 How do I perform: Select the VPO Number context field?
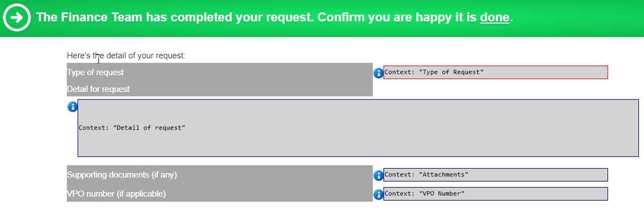496,194
